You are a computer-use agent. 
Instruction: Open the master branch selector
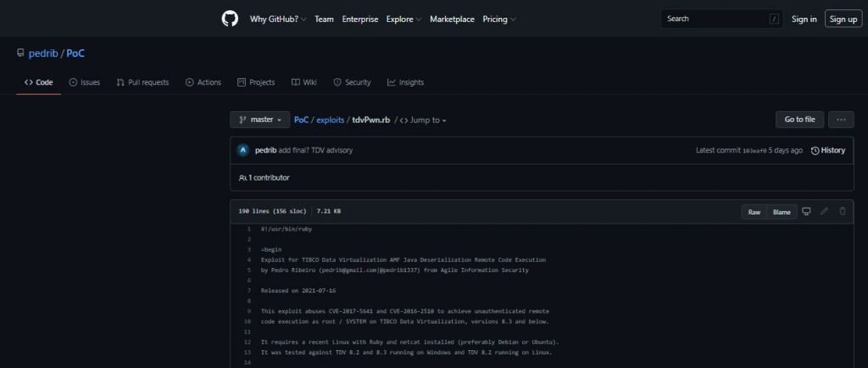pyautogui.click(x=260, y=120)
